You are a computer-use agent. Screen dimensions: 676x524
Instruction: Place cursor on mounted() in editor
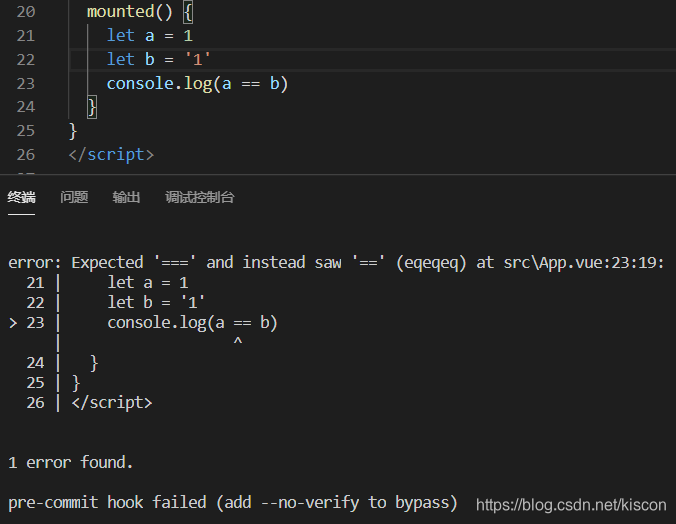pyautogui.click(x=129, y=12)
